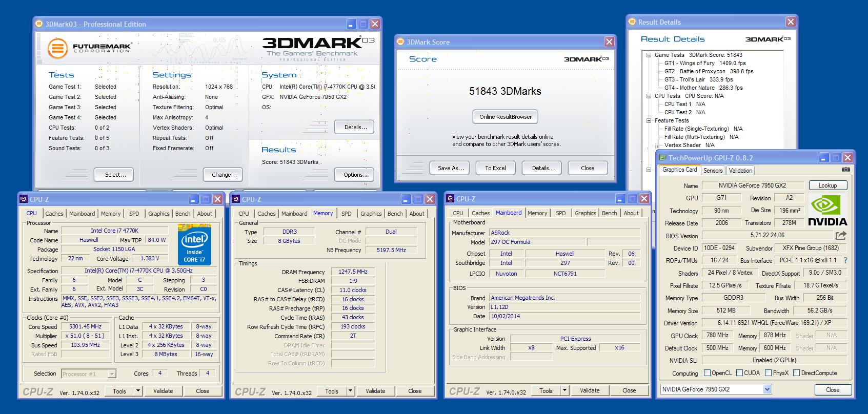This screenshot has width=868, height=414.
Task: Click the DRAM Frequency value 1247.5 MHz
Action: [x=353, y=272]
